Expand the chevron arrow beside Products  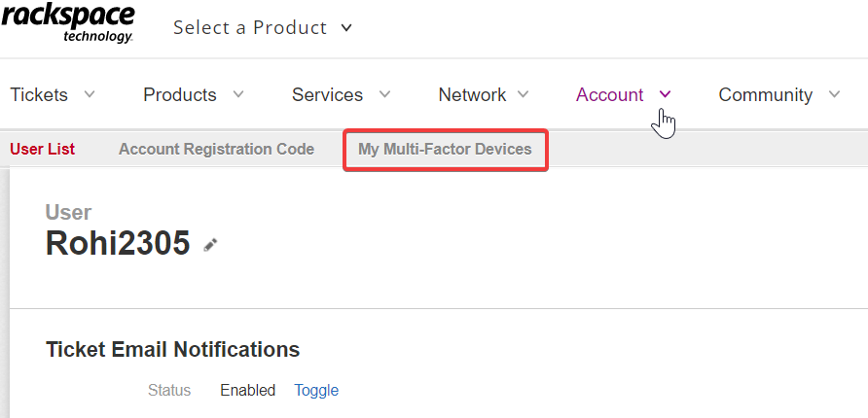pyautogui.click(x=238, y=94)
